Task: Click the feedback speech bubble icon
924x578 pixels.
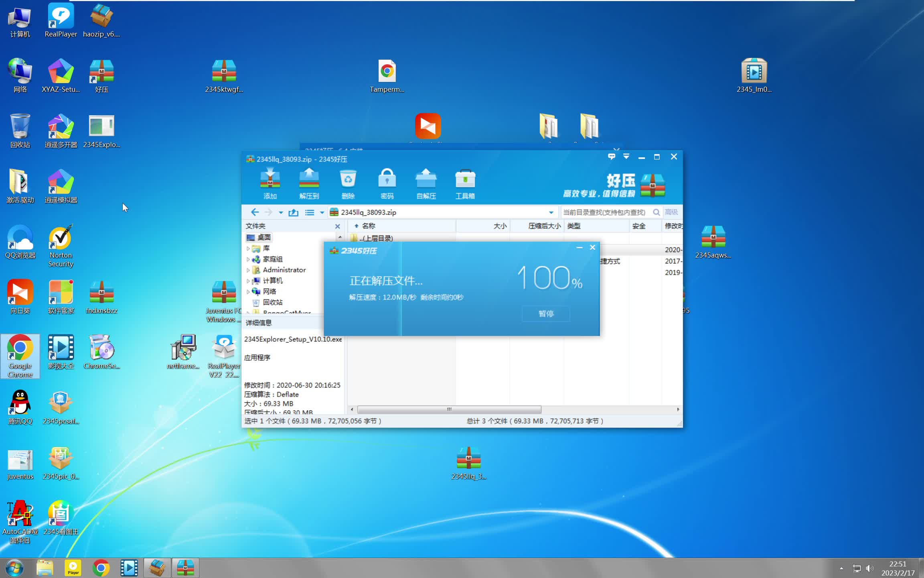Action: pyautogui.click(x=611, y=157)
